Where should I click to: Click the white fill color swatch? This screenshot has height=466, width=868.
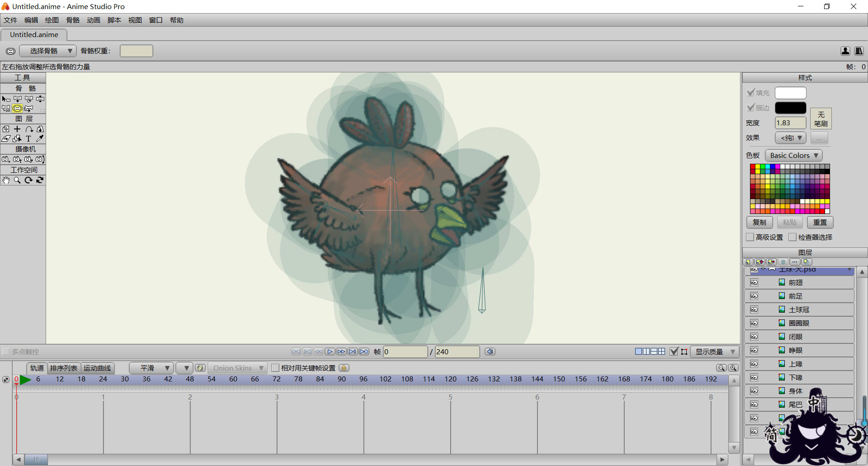coord(791,93)
